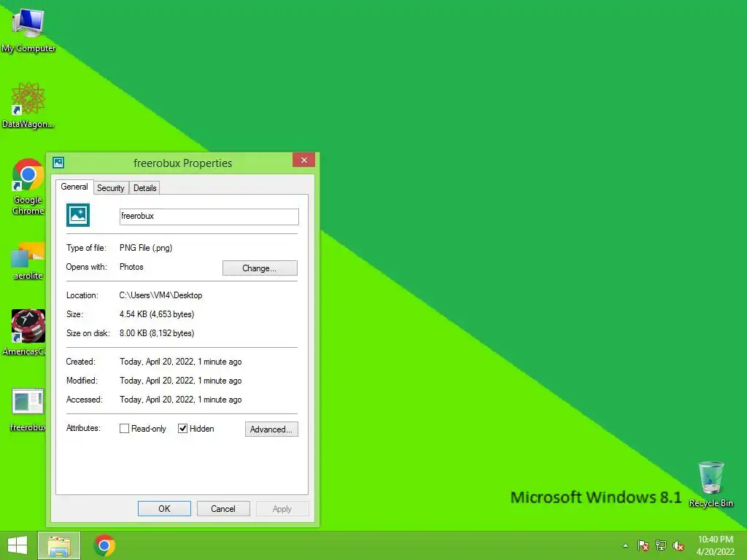The height and width of the screenshot is (560, 747).
Task: Show hidden tray icons arrow
Action: pos(625,545)
